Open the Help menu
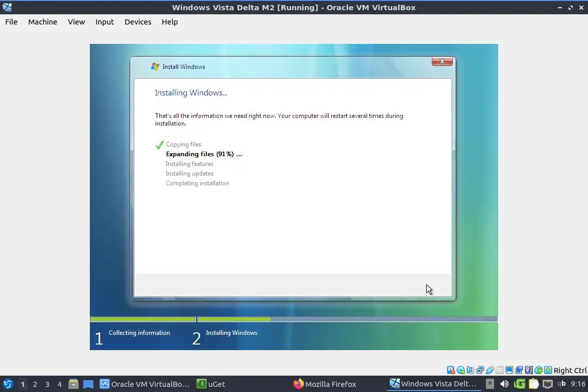This screenshot has width=588, height=392. point(169,22)
